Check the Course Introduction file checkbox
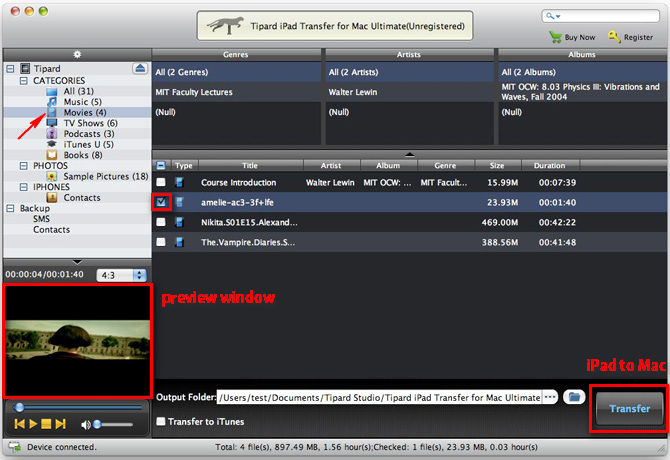 [x=161, y=182]
